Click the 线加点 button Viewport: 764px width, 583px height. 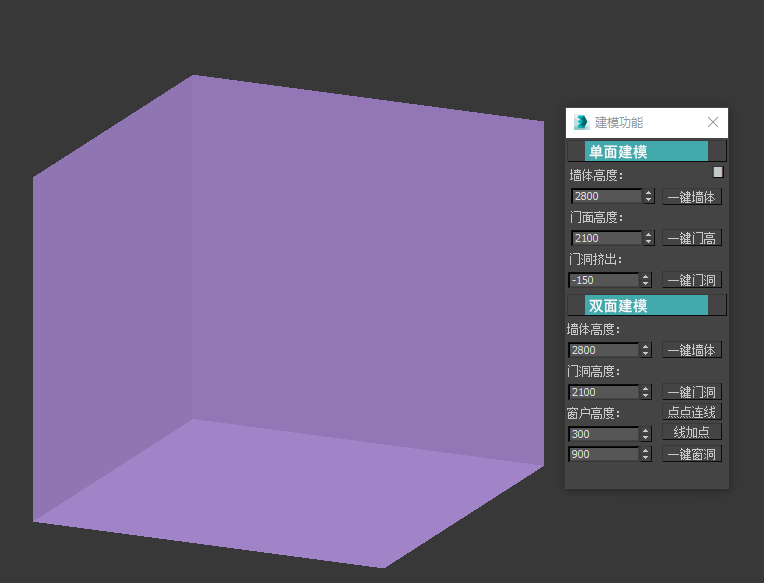tap(691, 432)
